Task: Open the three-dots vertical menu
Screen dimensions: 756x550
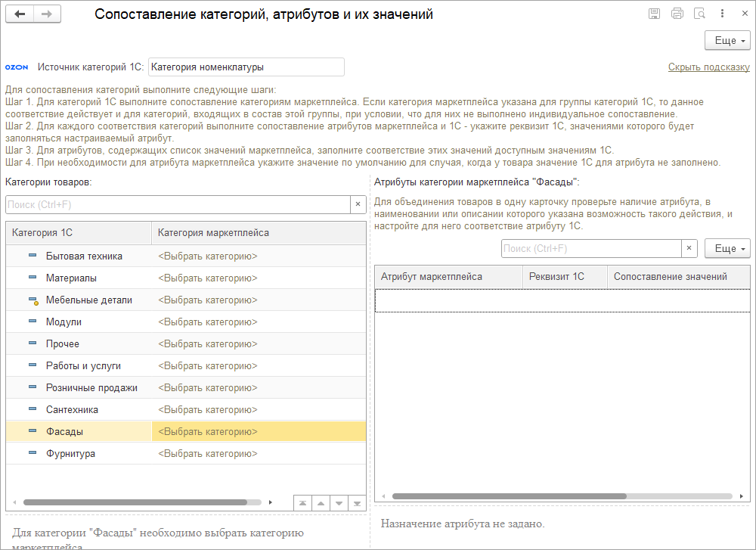Action: [x=723, y=14]
